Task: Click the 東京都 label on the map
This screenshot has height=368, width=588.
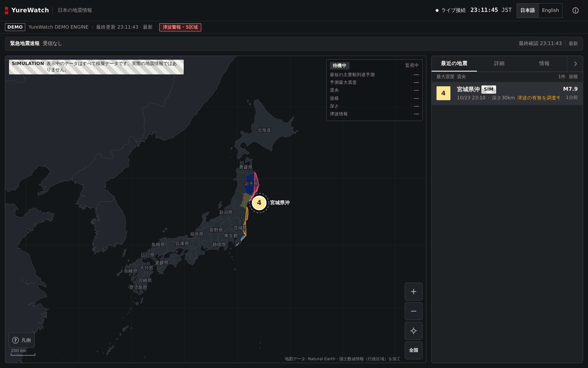Action: pos(231,236)
